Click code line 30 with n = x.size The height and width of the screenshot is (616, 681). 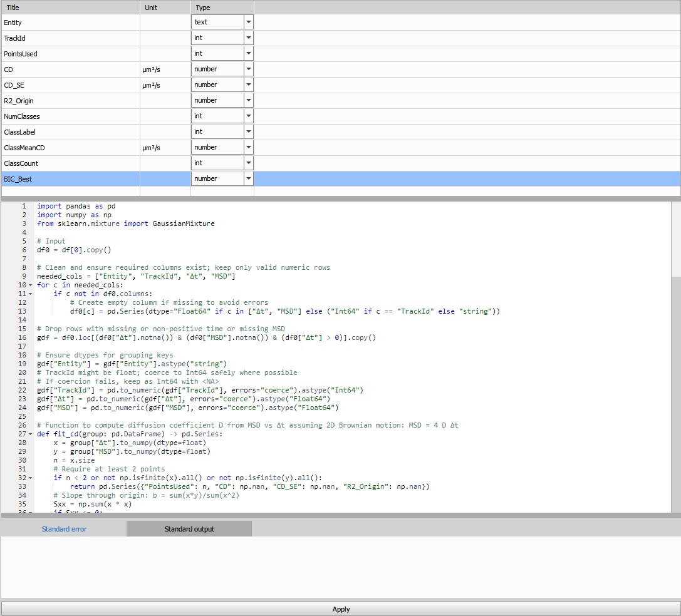(x=74, y=460)
